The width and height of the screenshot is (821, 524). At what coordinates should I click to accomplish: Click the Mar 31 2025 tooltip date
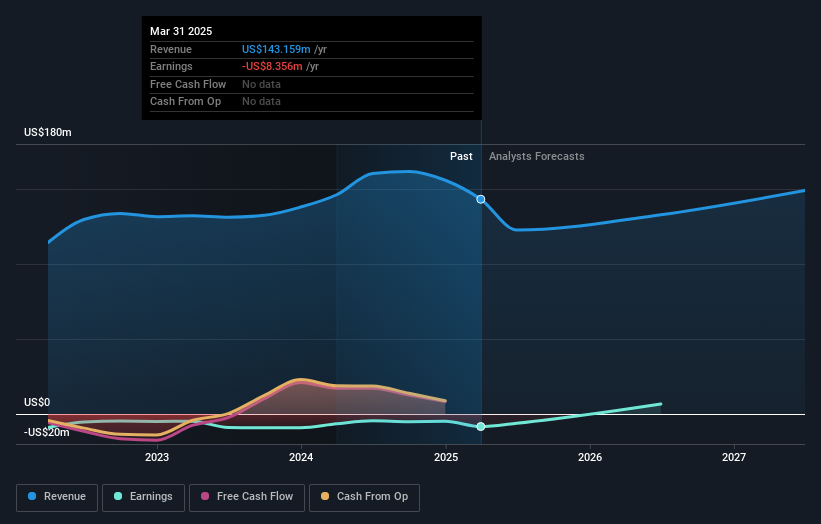click(181, 31)
